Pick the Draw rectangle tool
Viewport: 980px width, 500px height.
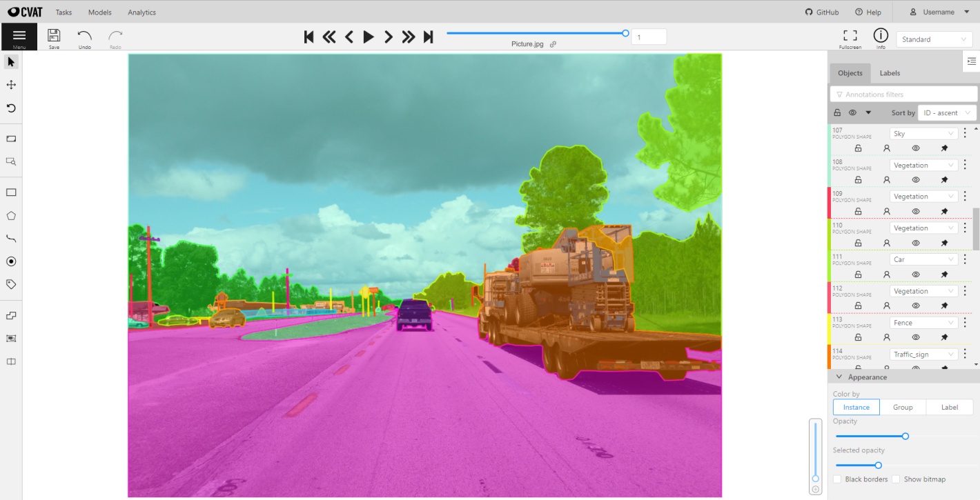click(x=10, y=191)
